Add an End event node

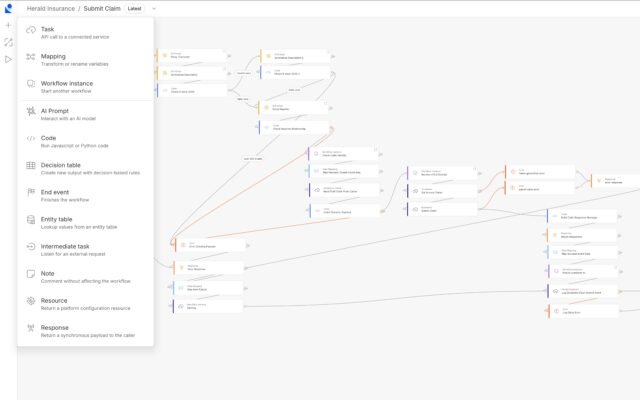(x=55, y=195)
